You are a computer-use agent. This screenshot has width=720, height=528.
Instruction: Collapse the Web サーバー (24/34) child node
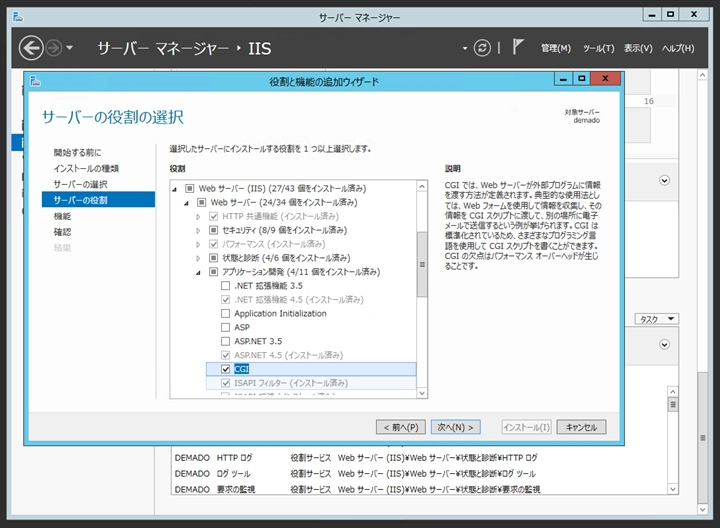tap(186, 203)
